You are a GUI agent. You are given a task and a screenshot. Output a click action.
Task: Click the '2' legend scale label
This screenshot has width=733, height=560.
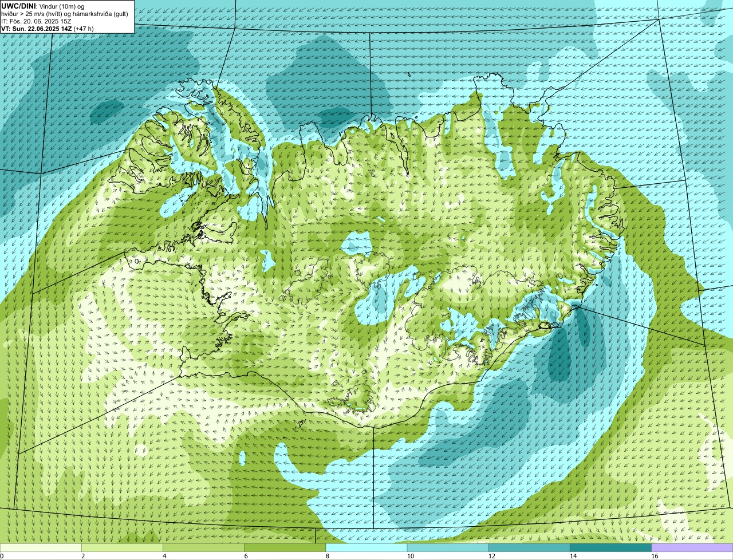[83, 556]
